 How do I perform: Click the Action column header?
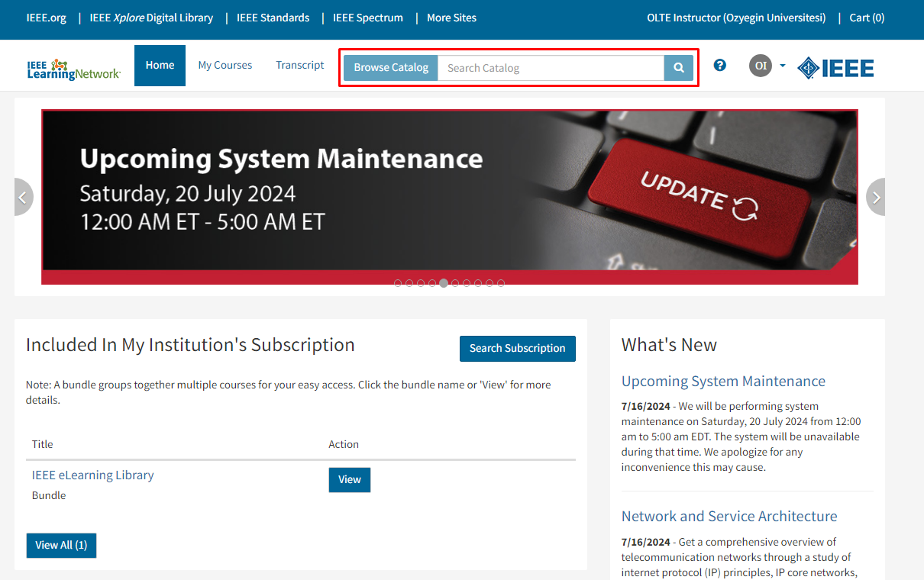click(344, 444)
